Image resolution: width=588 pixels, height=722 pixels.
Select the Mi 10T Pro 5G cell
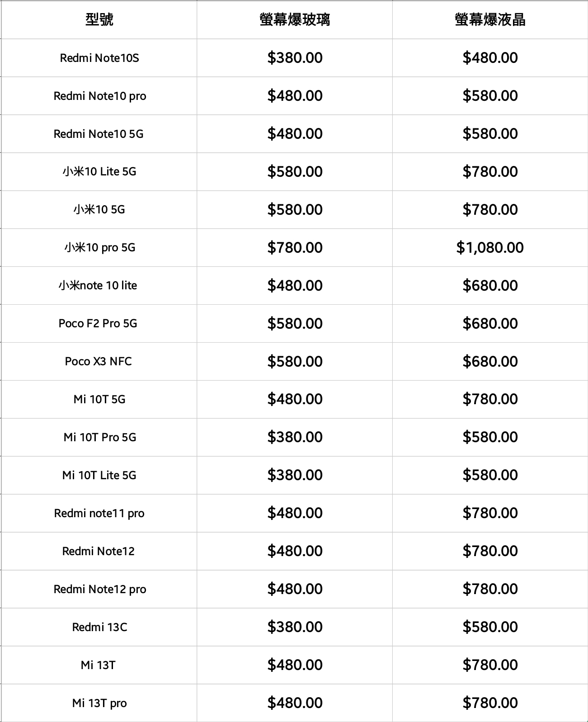[99, 437]
